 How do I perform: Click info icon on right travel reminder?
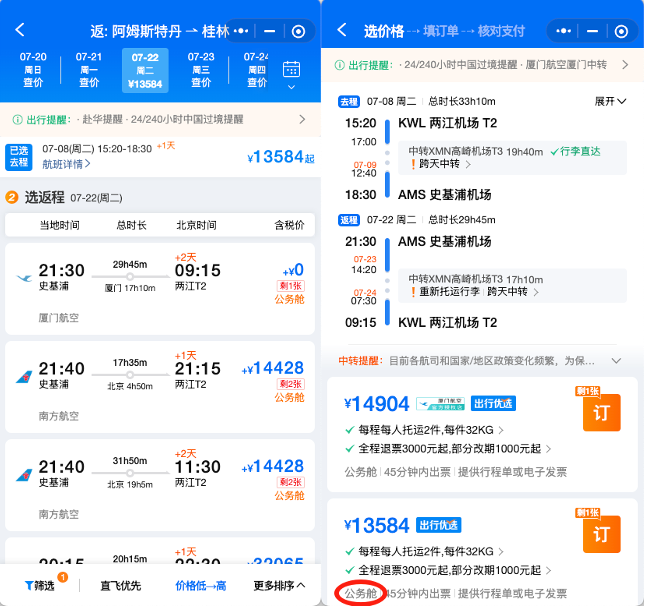tap(339, 65)
